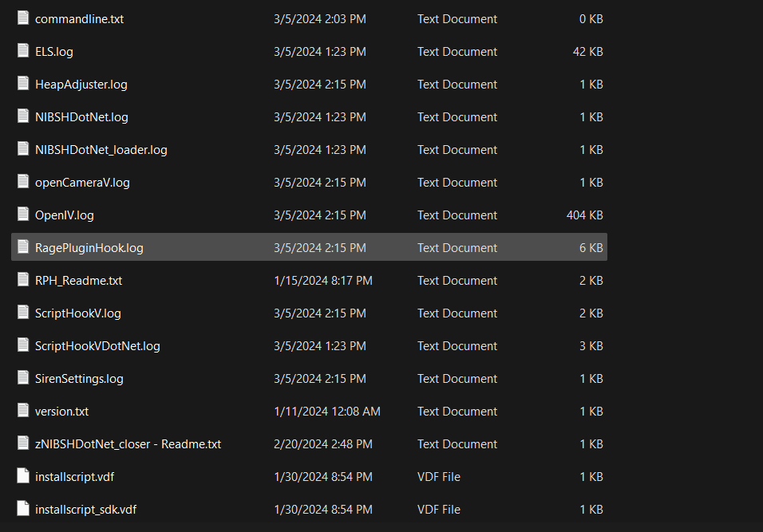Select the SirenSettings.log file icon
Screen dimensions: 763x532
23,378
